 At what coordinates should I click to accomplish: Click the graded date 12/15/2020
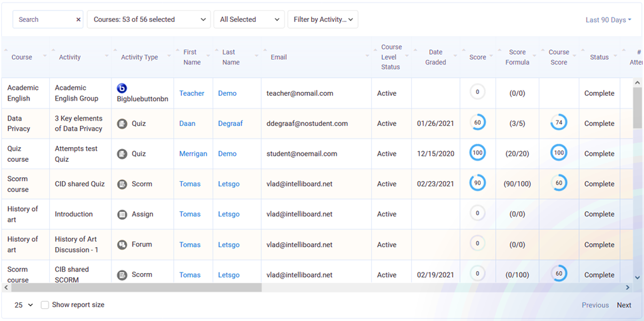click(435, 154)
